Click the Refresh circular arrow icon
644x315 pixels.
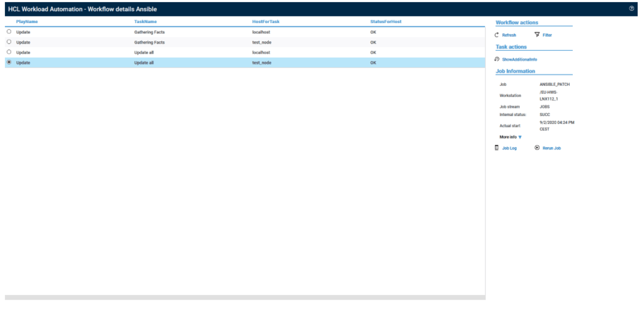point(497,35)
